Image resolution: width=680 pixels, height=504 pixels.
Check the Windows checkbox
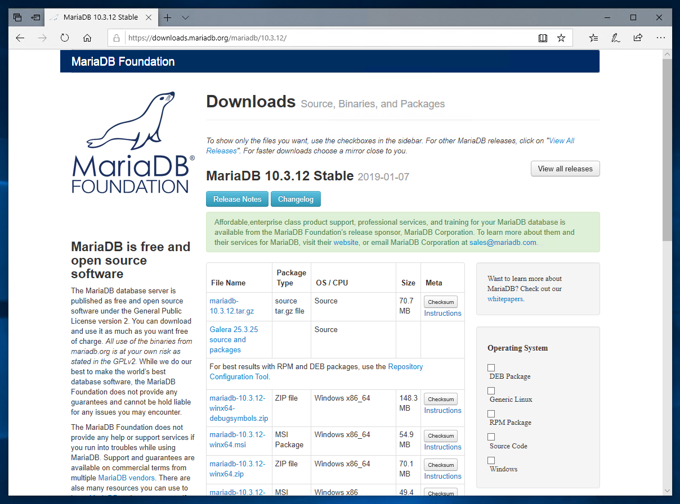(x=491, y=460)
